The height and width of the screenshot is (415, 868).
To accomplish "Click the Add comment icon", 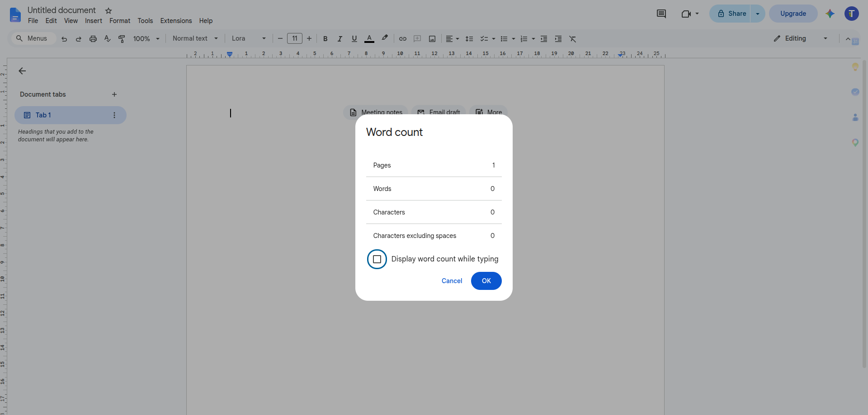I will coord(417,39).
